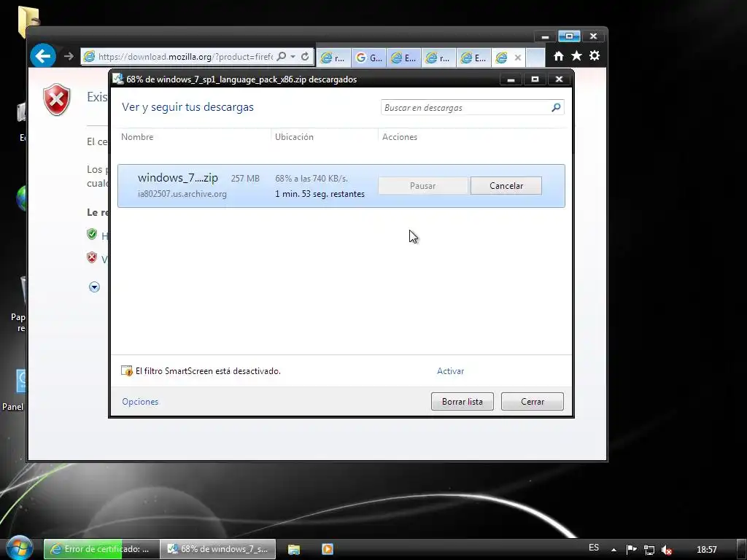Viewport: 747px width, 560px height.
Task: Click the downloads search magnifier icon
Action: (556, 108)
